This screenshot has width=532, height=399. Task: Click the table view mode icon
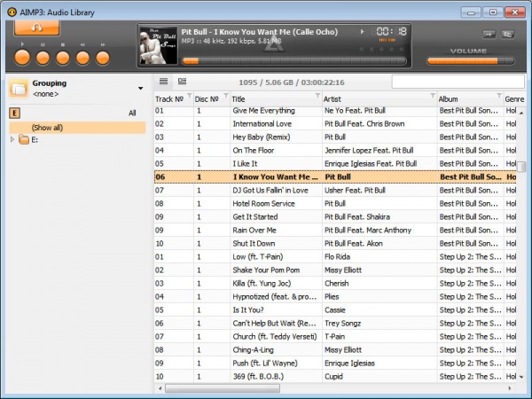point(182,82)
